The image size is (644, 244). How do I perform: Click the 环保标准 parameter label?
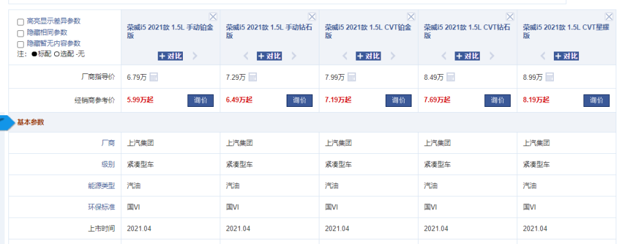click(x=102, y=207)
